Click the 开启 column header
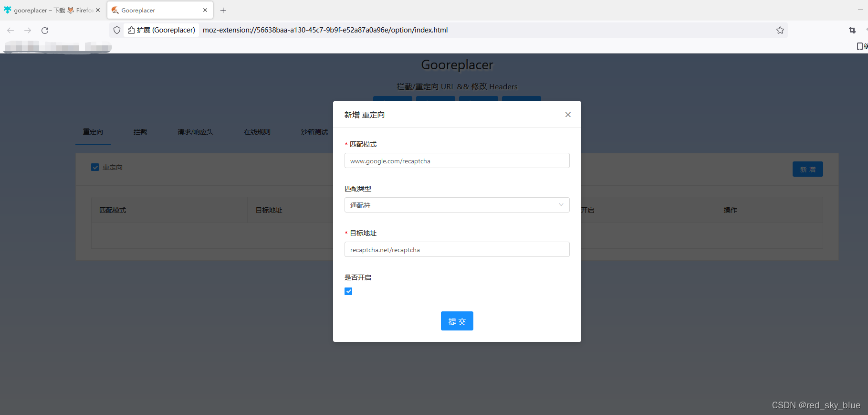The image size is (868, 415). tap(588, 210)
